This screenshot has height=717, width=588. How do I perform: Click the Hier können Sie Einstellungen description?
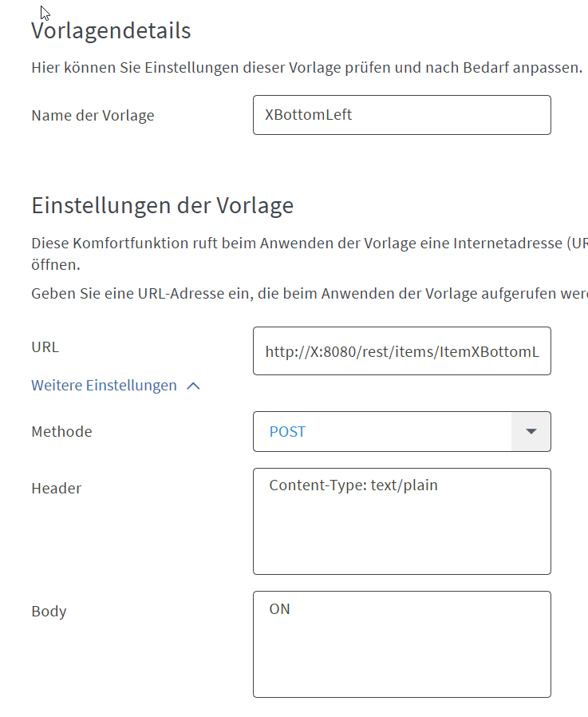click(306, 67)
